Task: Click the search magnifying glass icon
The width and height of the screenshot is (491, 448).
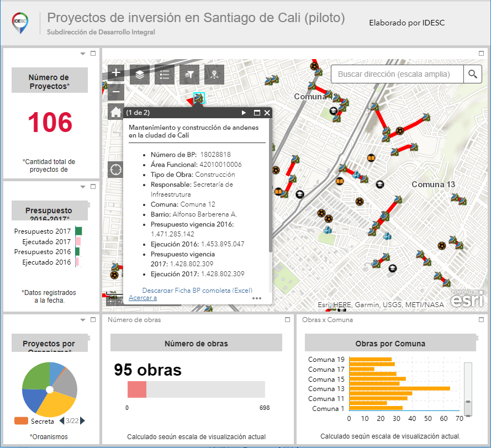Action: [x=473, y=73]
